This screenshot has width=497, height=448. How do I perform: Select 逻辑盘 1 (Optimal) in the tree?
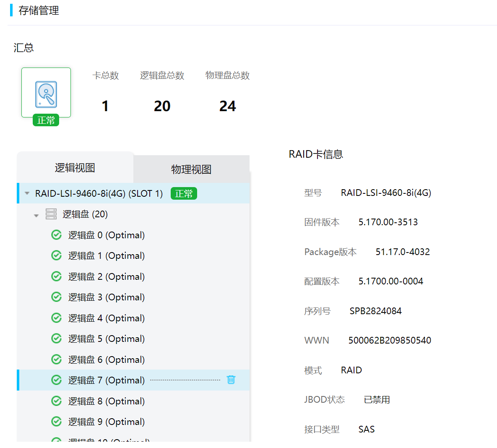coord(107,256)
